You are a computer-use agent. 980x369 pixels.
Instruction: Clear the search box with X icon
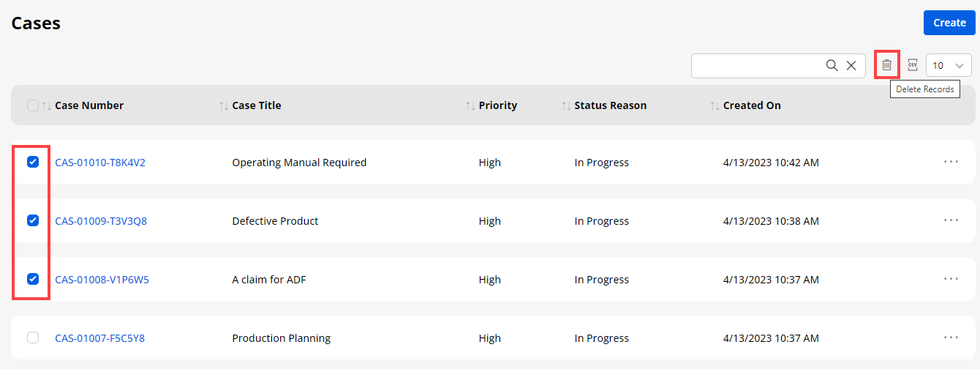(851, 65)
